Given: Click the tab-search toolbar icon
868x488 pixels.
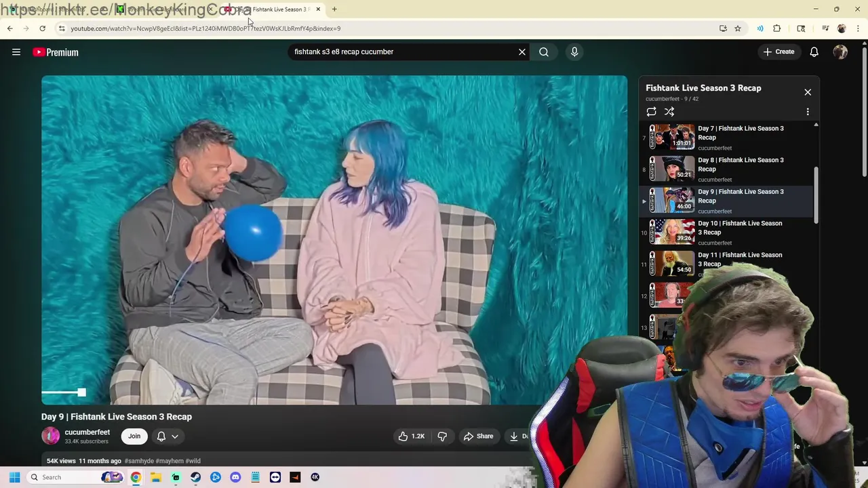Looking at the screenshot, I should coord(801,28).
